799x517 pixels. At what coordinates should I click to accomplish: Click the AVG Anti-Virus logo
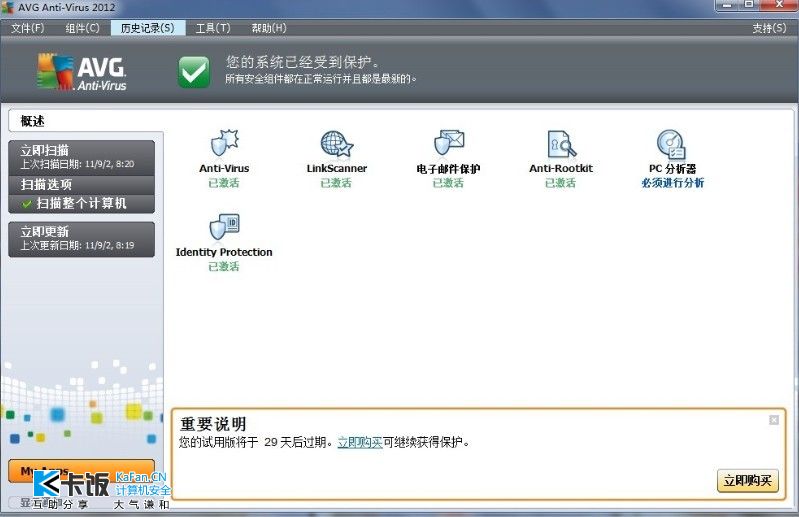coord(82,71)
